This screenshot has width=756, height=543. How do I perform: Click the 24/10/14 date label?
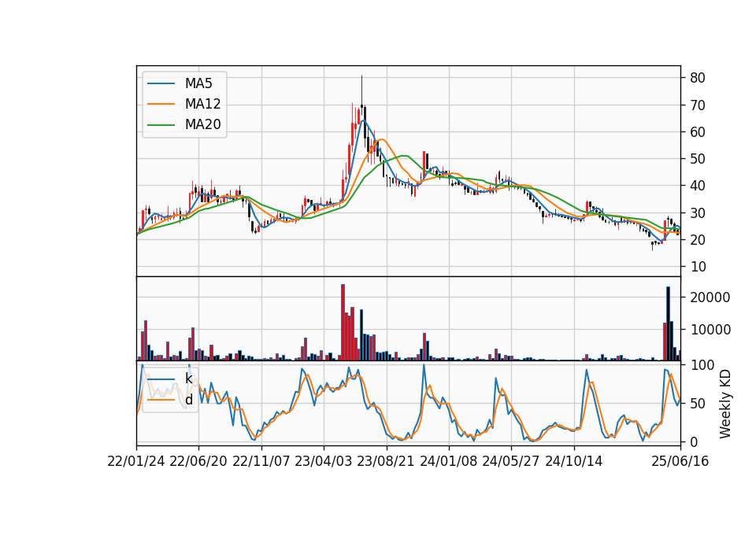[x=574, y=462]
